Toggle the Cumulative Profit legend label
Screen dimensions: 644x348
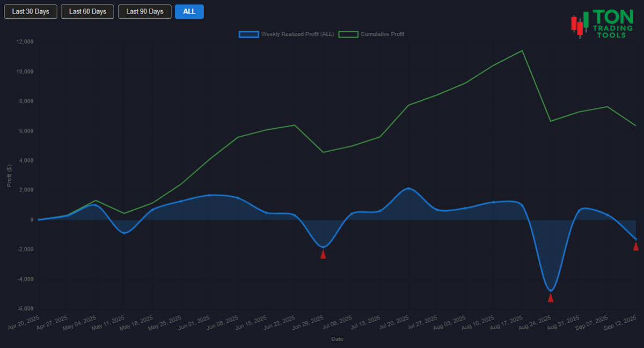click(382, 34)
